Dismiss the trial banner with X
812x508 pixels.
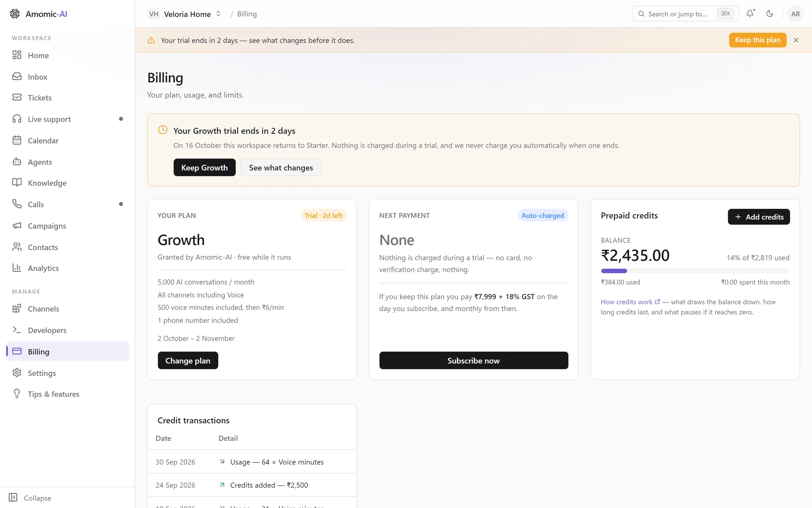coord(796,40)
